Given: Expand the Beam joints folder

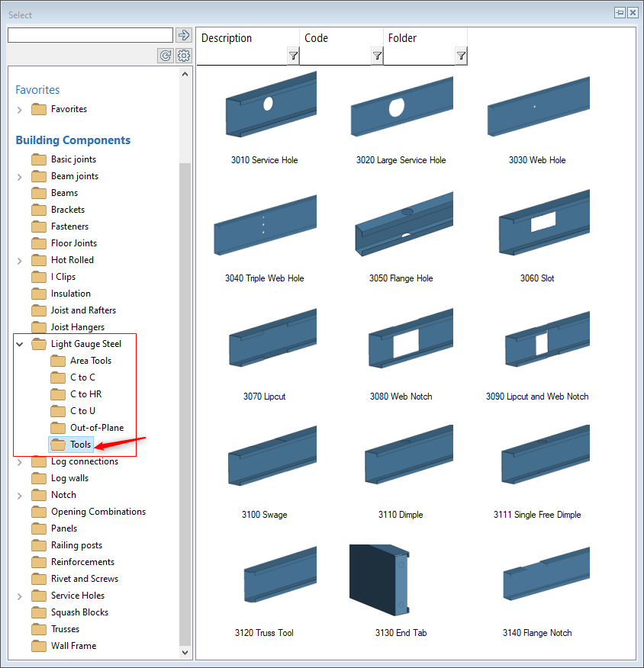Looking at the screenshot, I should click(20, 177).
